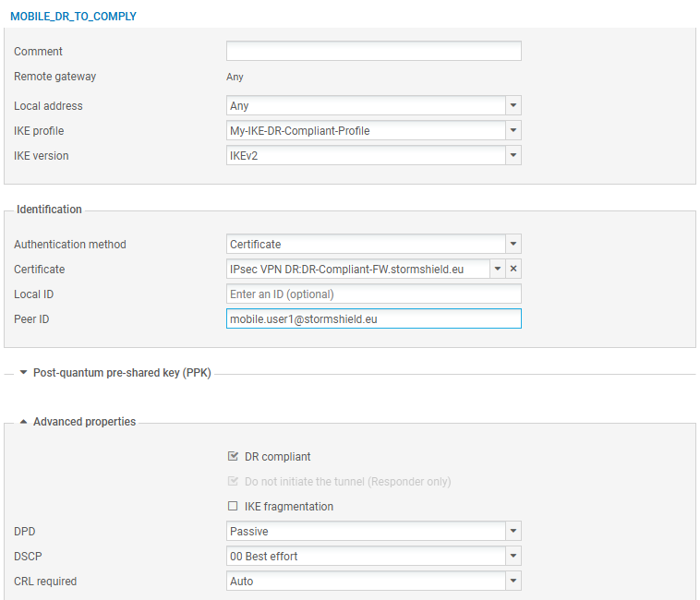
Task: Click in the Comment text field
Action: (x=373, y=51)
